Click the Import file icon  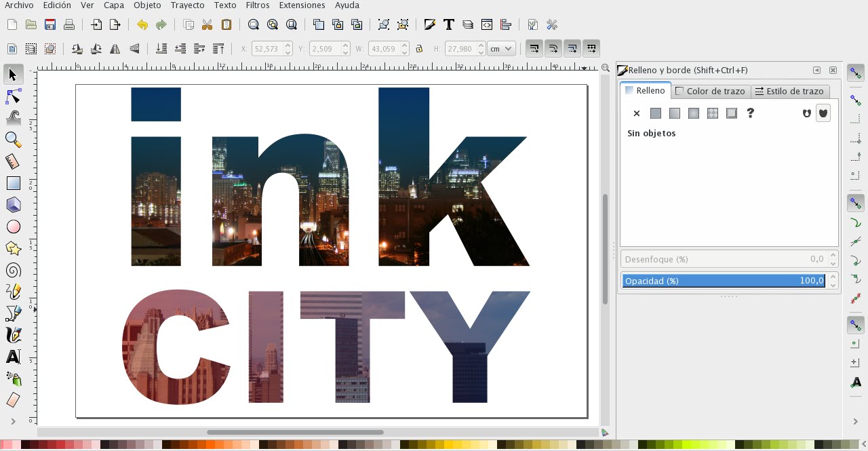click(96, 24)
